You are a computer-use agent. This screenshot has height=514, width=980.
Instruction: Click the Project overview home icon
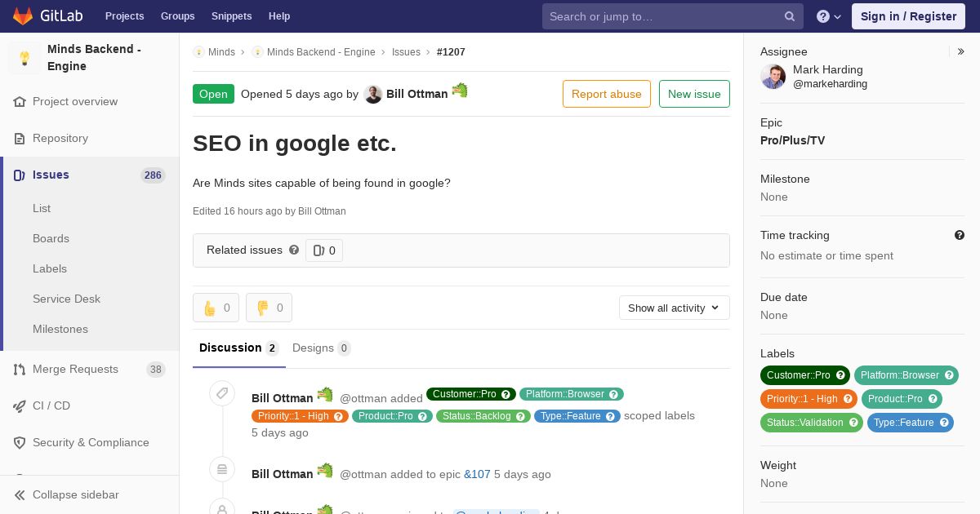20,102
